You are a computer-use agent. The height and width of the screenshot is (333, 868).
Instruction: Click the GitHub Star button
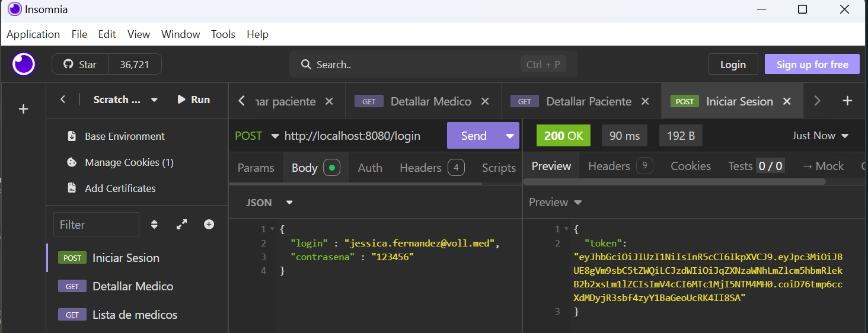click(x=80, y=65)
